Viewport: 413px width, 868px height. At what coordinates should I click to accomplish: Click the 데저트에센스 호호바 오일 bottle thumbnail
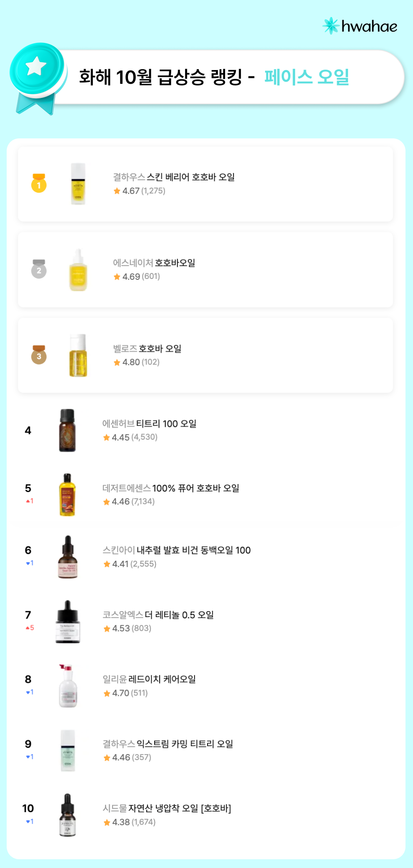click(x=67, y=495)
